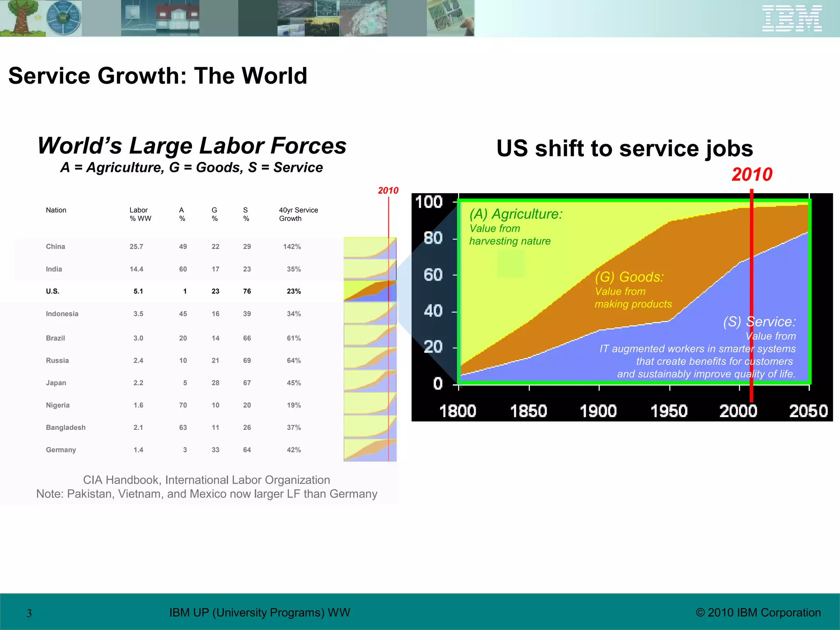840x630 pixels.
Task: Click the 40yr Service Growth column header
Action: (298, 214)
